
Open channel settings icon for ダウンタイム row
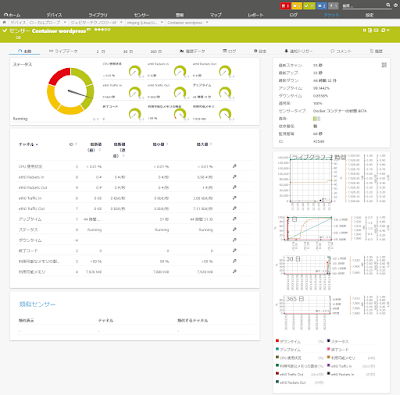tap(235, 240)
